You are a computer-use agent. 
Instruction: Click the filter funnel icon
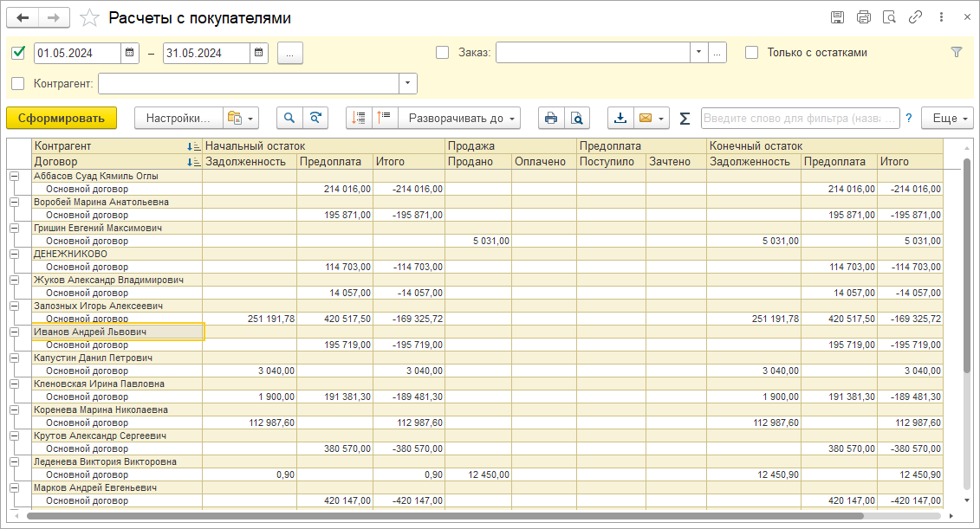tap(957, 52)
